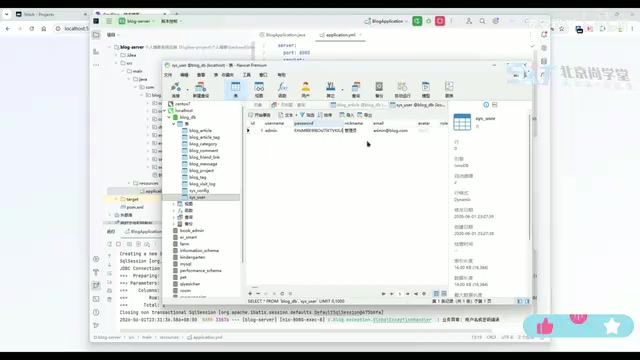
Task: Expand the Queries node under blog_db
Action: pos(173,217)
